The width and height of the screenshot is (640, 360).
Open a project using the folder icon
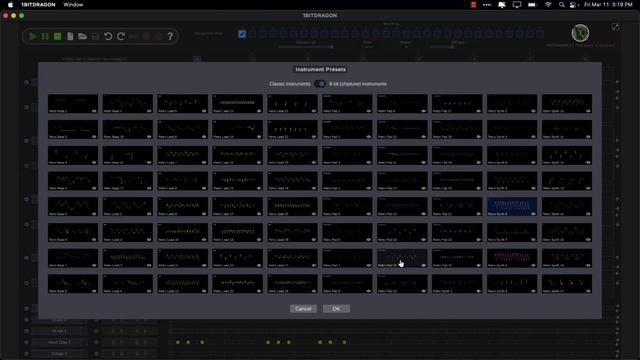pyautogui.click(x=82, y=36)
